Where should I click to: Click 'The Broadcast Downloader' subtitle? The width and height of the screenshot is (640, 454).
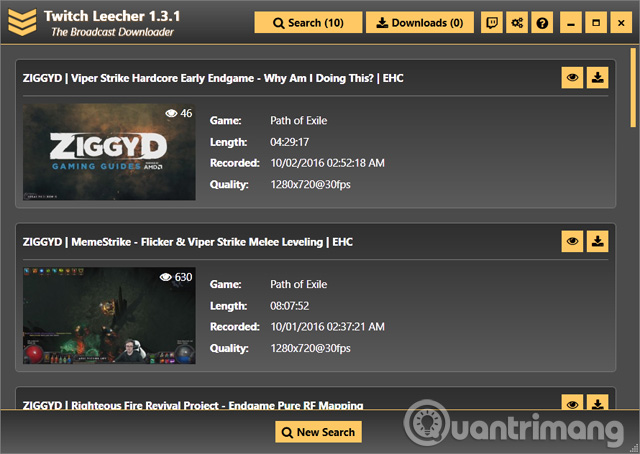pos(112,32)
